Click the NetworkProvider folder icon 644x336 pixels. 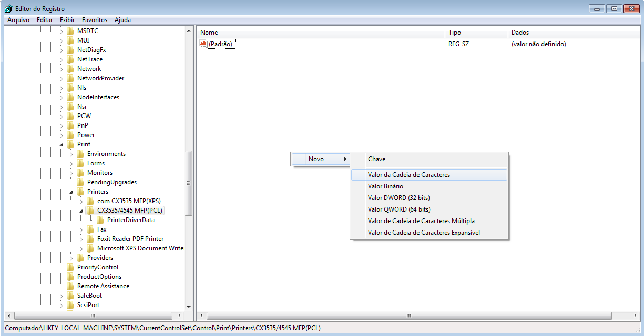click(x=70, y=78)
